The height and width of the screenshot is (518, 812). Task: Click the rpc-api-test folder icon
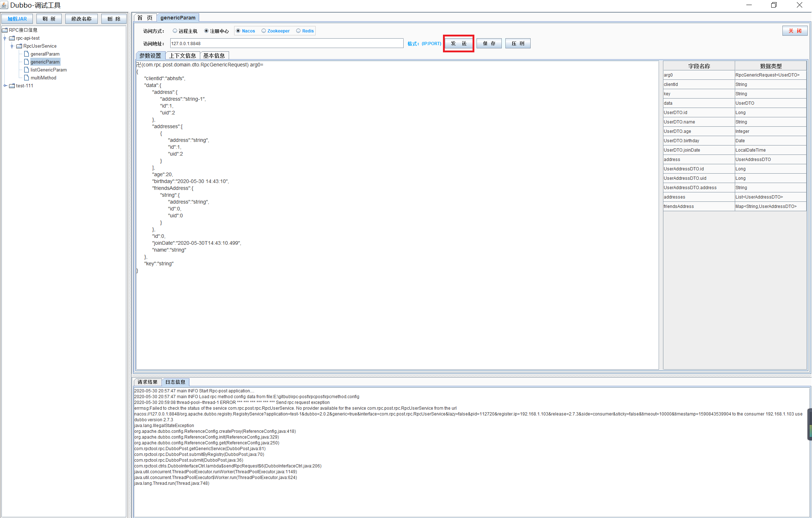point(12,38)
